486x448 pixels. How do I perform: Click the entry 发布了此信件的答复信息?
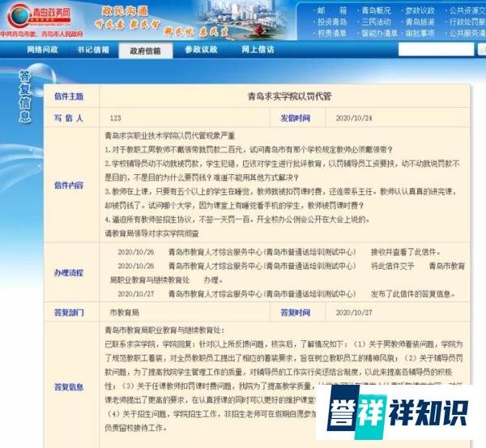pyautogui.click(x=413, y=294)
